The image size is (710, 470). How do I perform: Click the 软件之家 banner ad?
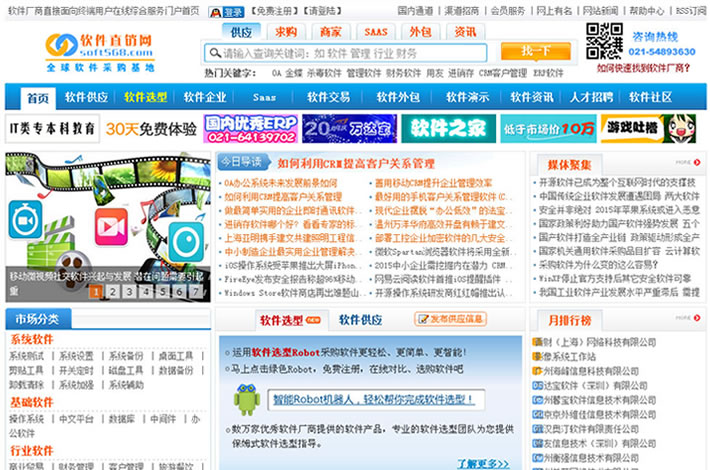click(449, 129)
